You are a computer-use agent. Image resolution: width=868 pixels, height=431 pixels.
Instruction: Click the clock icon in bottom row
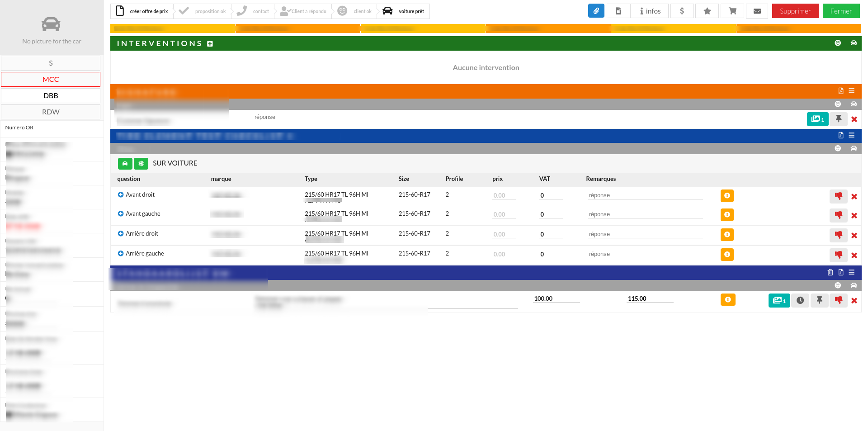click(x=800, y=300)
